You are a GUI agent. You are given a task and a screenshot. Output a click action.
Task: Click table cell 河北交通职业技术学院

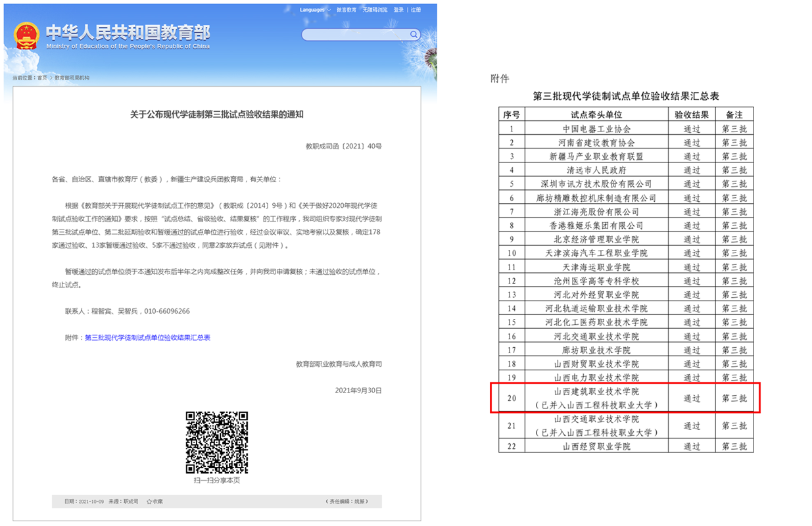[x=596, y=336]
